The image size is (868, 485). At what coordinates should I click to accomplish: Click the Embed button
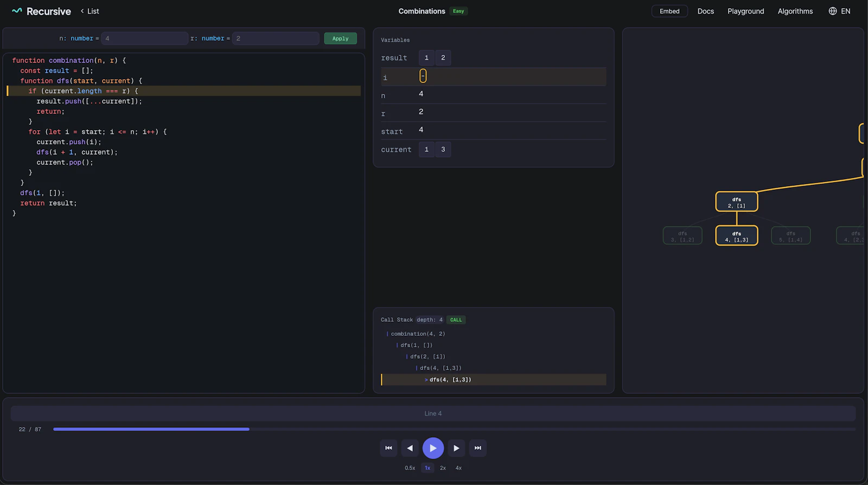[669, 11]
